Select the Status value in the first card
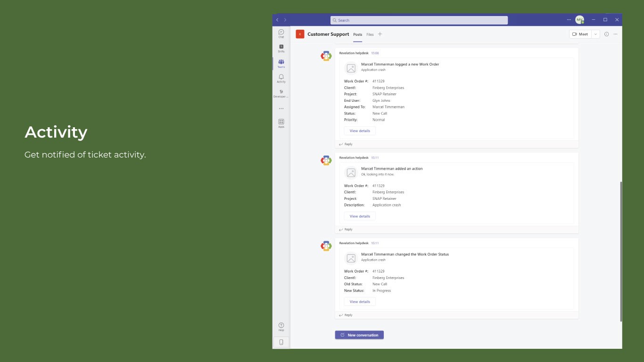Screen dimensions: 644x362 click(x=380, y=113)
